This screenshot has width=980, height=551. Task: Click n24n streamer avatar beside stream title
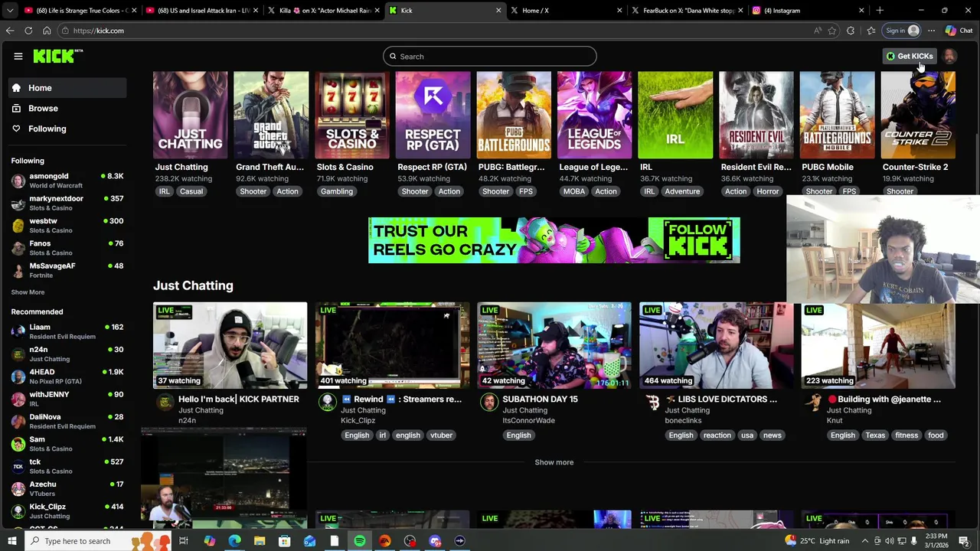point(165,402)
